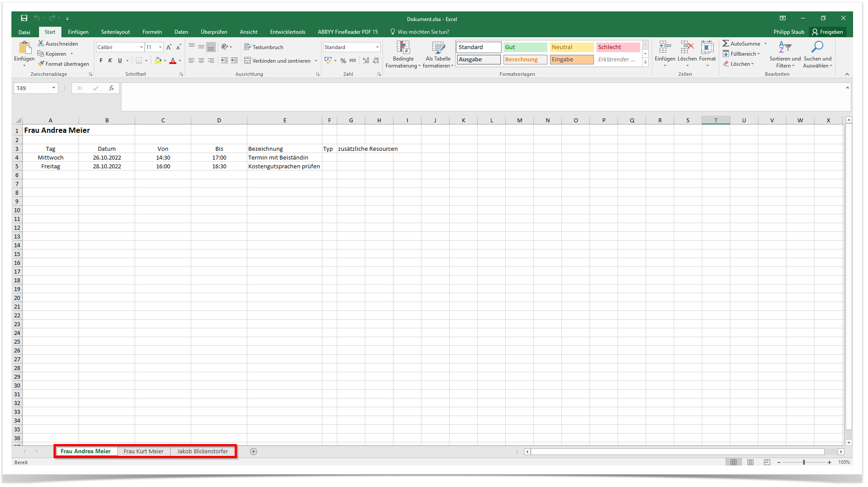Open Füllbereich dropdown

[x=742, y=53]
